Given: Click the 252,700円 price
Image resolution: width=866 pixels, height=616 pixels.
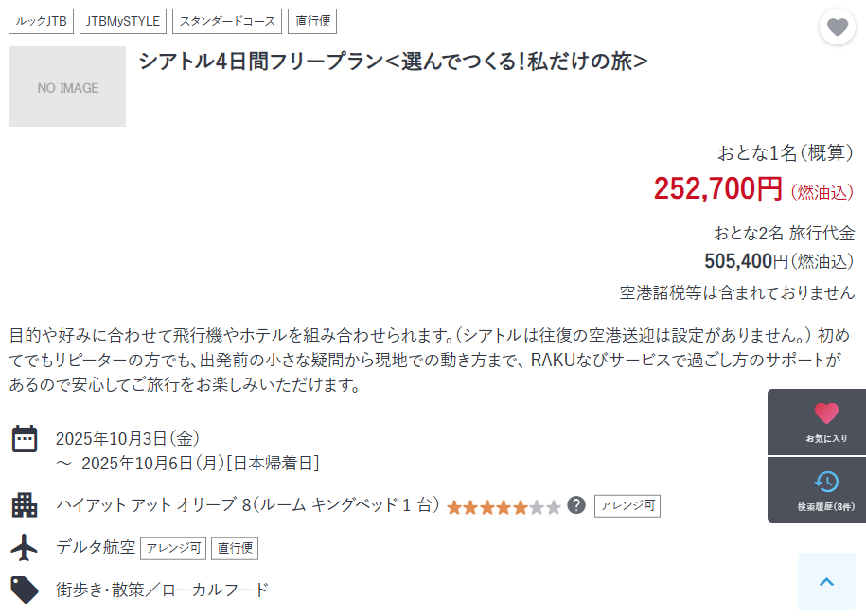Looking at the screenshot, I should 718,189.
